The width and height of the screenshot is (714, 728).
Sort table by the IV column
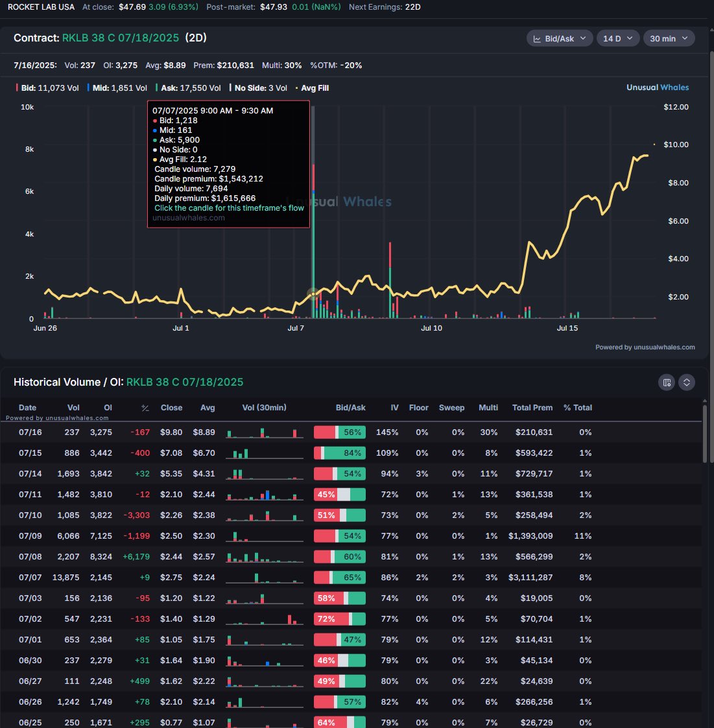point(394,408)
